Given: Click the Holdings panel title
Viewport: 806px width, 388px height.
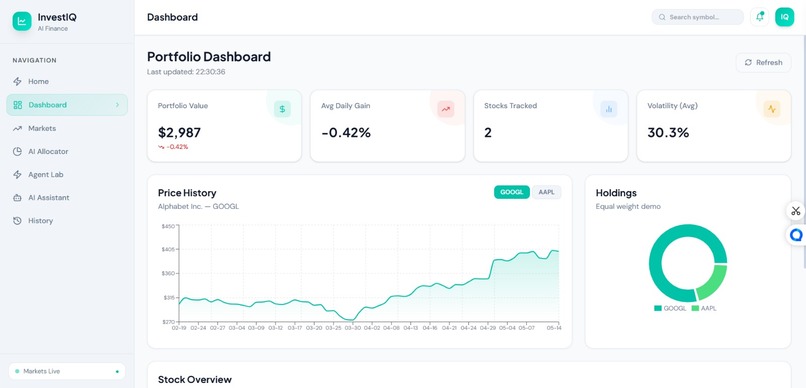Looking at the screenshot, I should (x=616, y=193).
